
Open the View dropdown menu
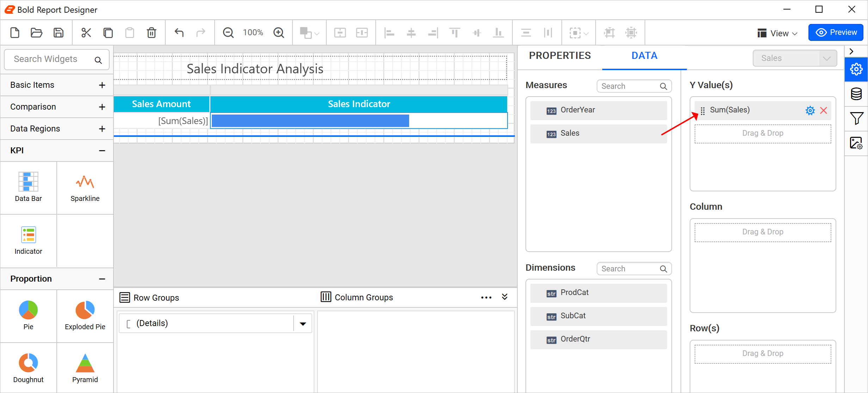pos(778,33)
